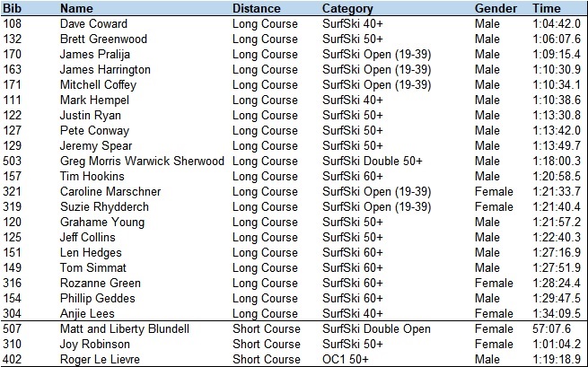Viewport: 588px width, 367px height.
Task: Click the Gender column header
Action: (x=496, y=8)
